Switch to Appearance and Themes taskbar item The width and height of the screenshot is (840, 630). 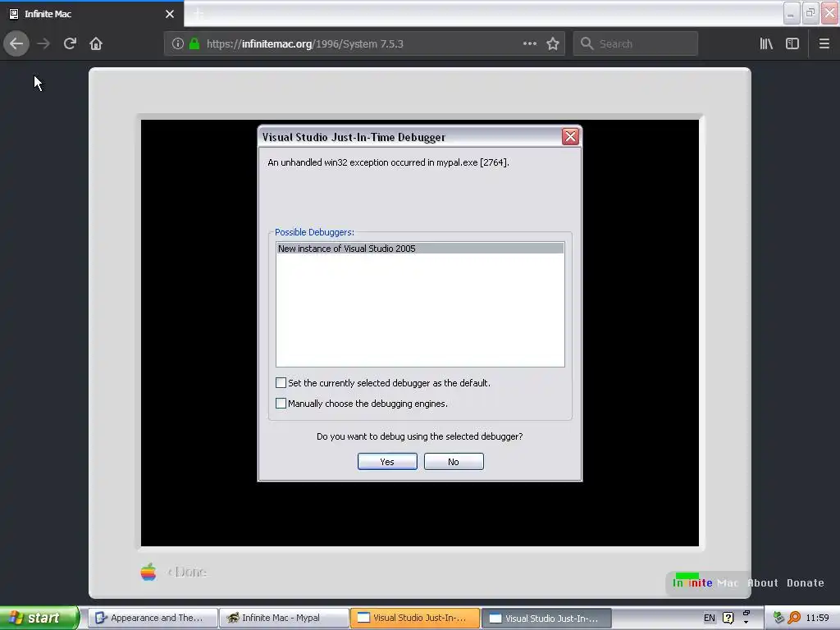[153, 618]
